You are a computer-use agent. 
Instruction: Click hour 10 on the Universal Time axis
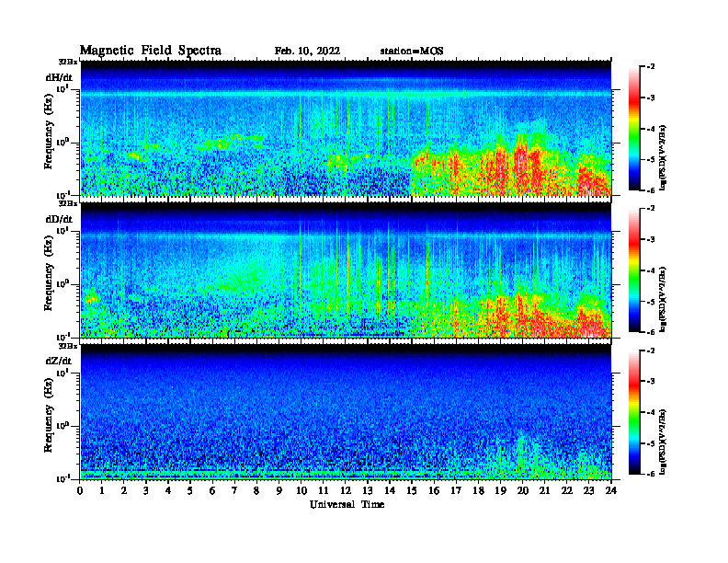coord(301,490)
